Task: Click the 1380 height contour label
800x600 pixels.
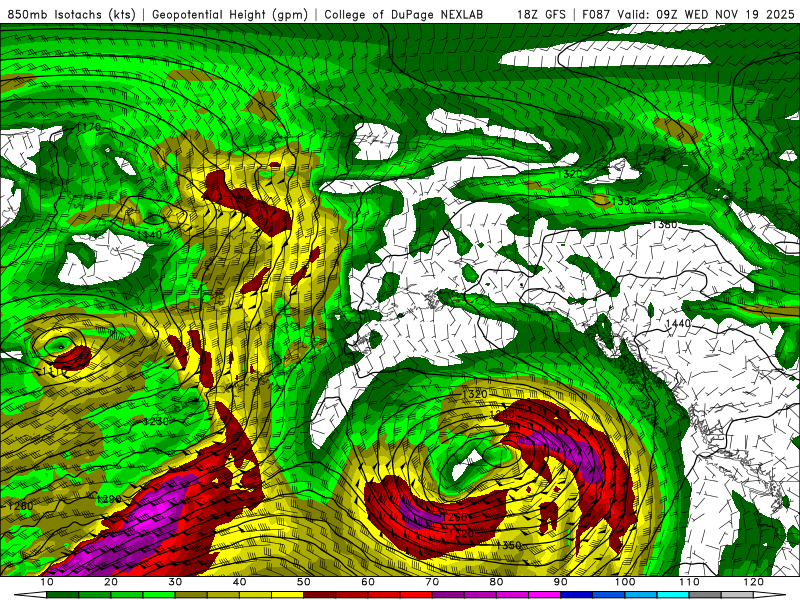Action: click(x=664, y=224)
